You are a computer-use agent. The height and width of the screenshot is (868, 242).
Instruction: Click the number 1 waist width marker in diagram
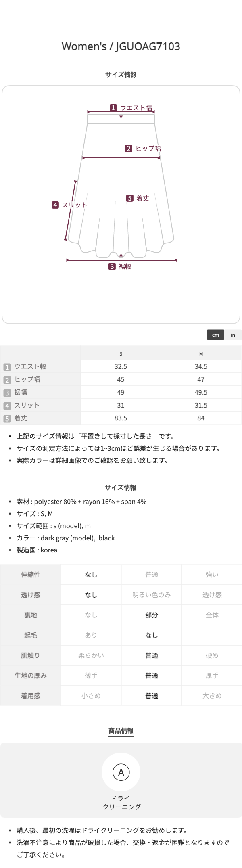point(113,108)
